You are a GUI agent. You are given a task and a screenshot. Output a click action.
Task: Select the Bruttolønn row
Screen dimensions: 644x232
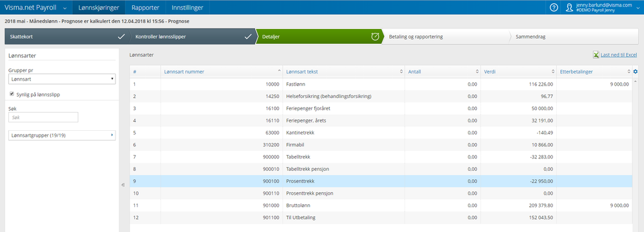[x=381, y=206]
